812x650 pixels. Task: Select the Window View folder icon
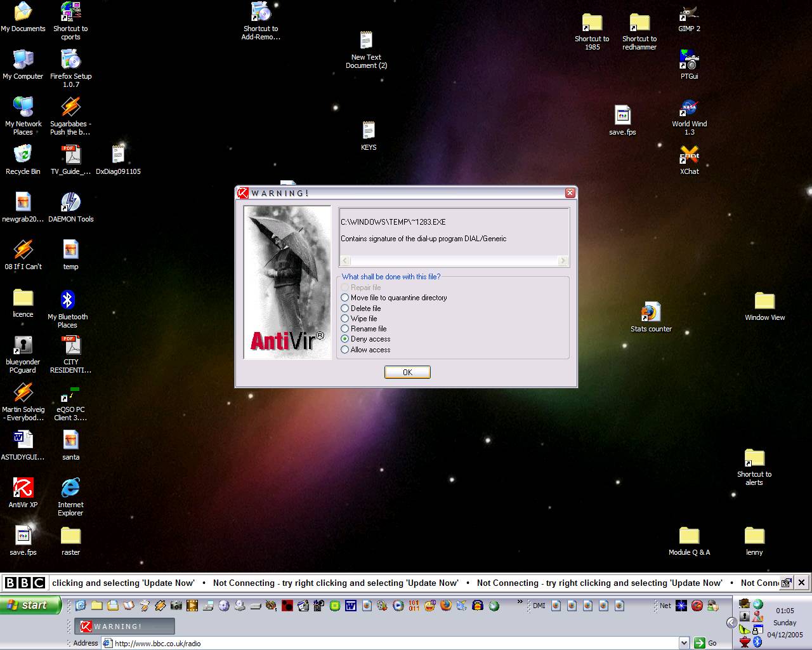pyautogui.click(x=764, y=306)
